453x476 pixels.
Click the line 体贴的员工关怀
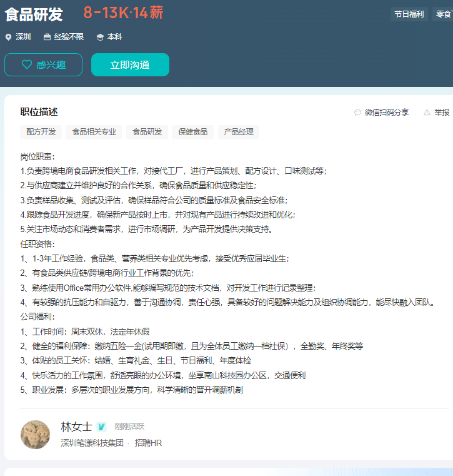(x=136, y=361)
